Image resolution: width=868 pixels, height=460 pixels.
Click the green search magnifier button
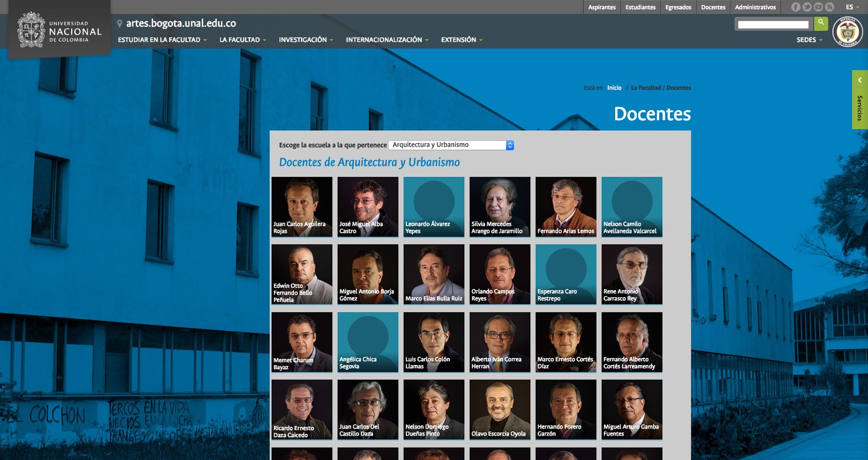(x=821, y=23)
